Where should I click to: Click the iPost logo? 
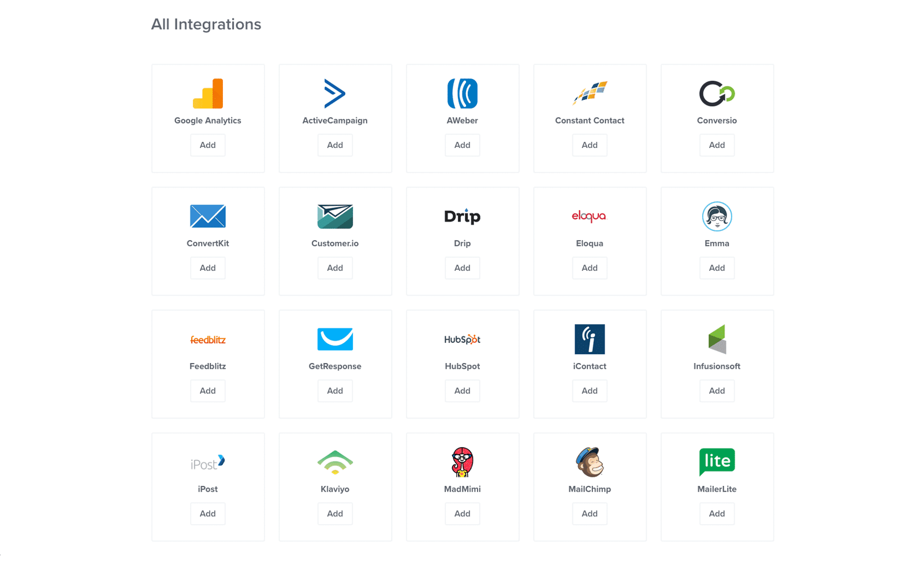click(x=208, y=463)
